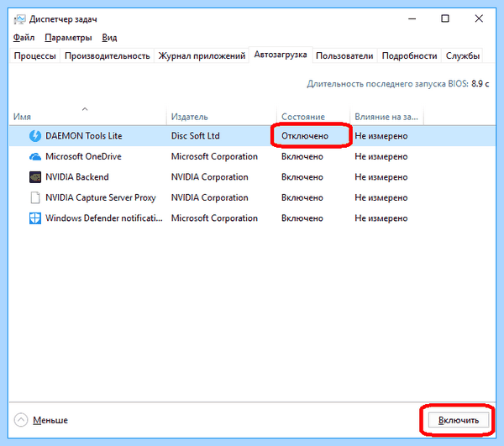Click the DAEMON Tools Lite lightning icon
The width and height of the screenshot is (504, 446).
35,136
